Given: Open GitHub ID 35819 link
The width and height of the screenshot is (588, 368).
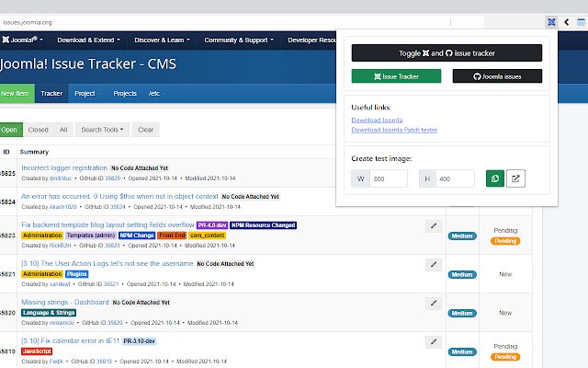Looking at the screenshot, I should [x=104, y=362].
